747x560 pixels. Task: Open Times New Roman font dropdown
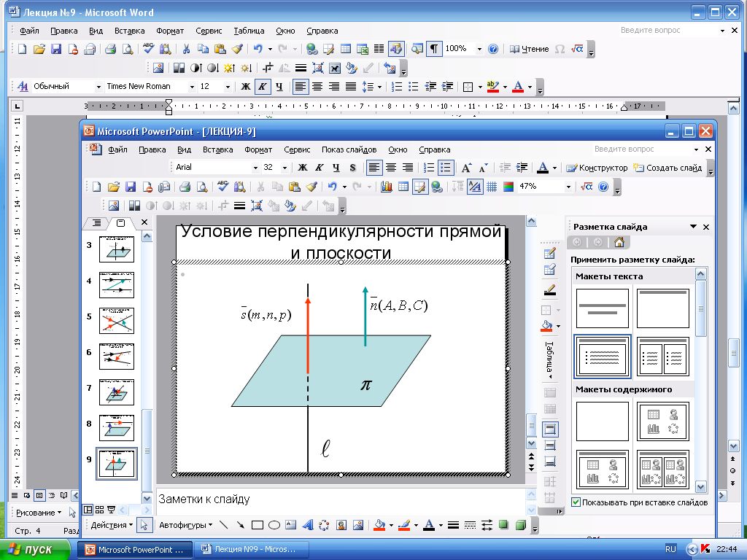pos(192,87)
